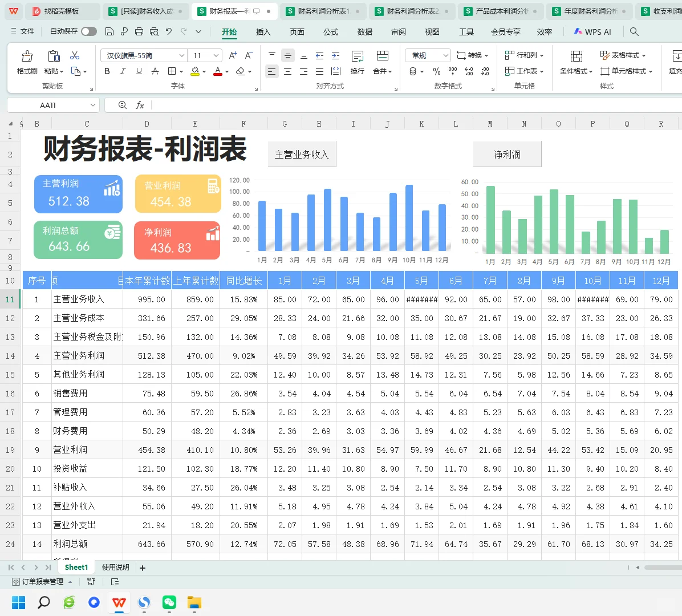Click the Print Preview icon
The width and height of the screenshot is (682, 616).
154,31
